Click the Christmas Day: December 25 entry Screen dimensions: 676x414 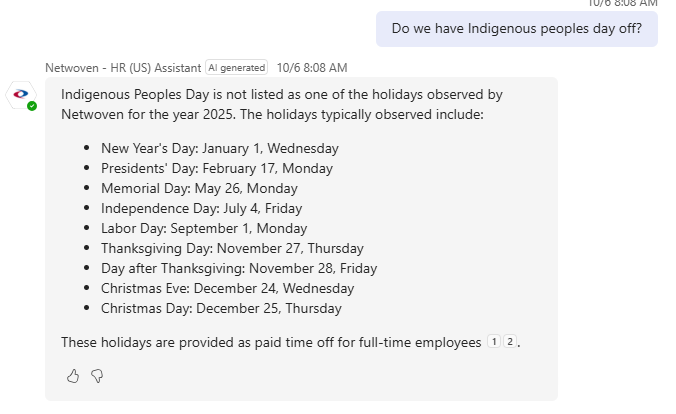point(221,308)
